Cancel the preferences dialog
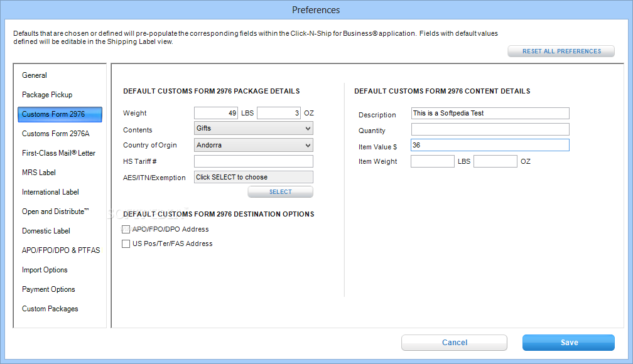 tap(454, 343)
